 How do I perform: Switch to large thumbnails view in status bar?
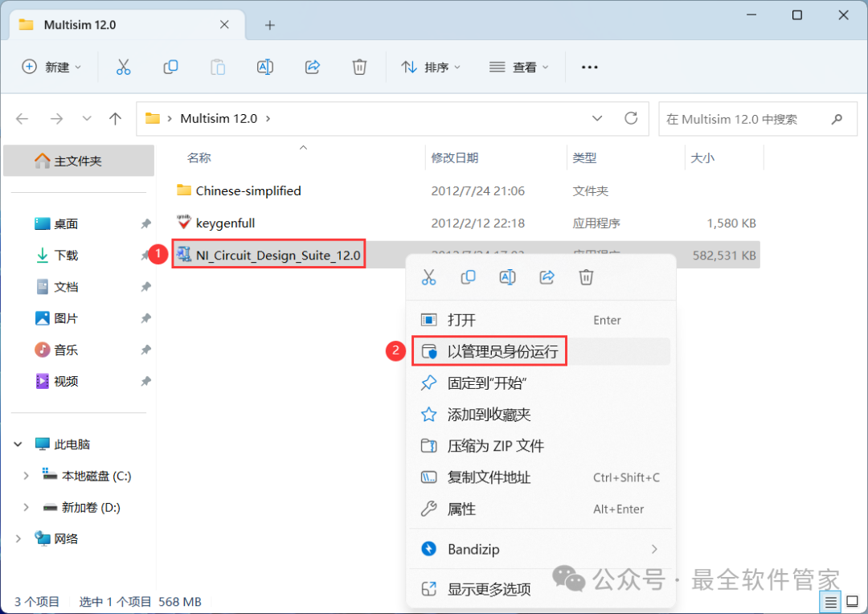pos(851,601)
